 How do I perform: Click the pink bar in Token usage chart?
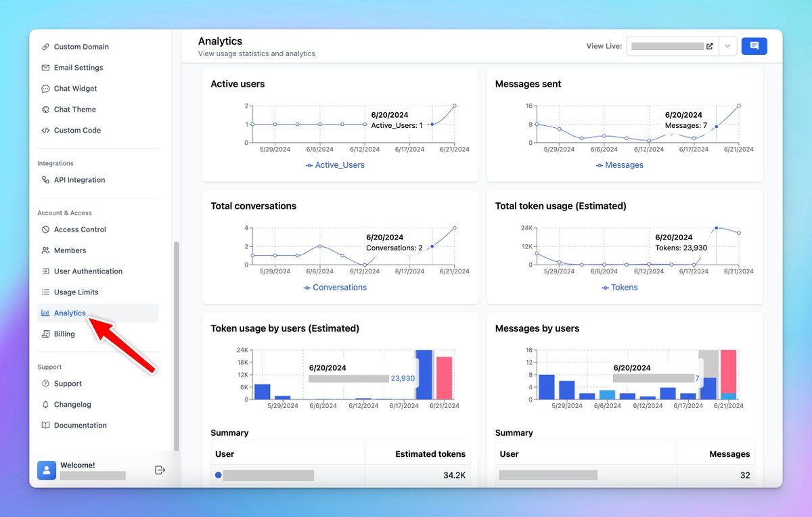coord(444,378)
